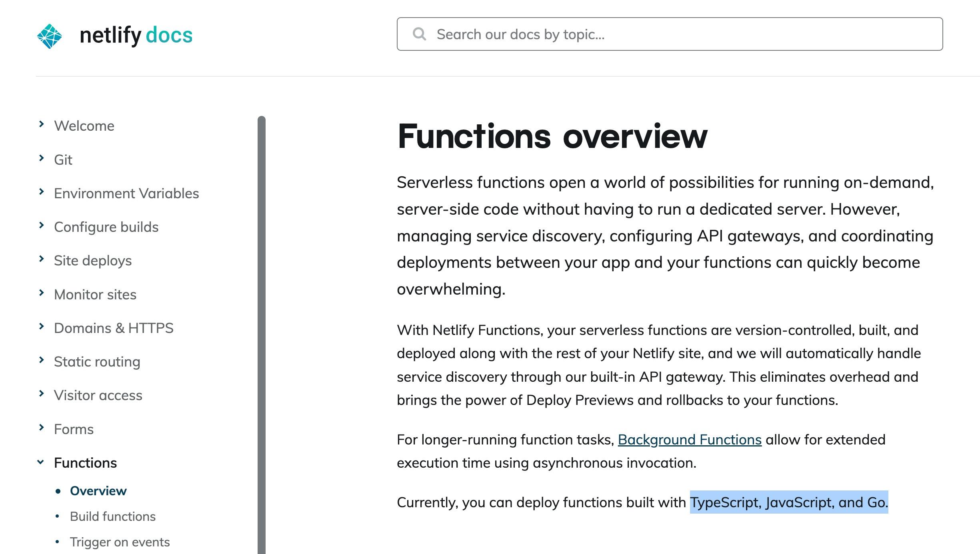Select Build functions in the sidebar
Image resolution: width=980 pixels, height=554 pixels.
(x=112, y=516)
